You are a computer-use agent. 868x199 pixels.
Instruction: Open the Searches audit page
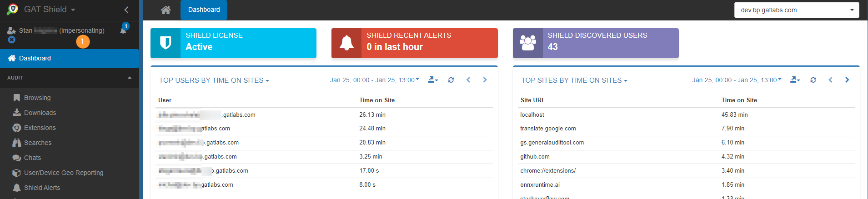38,143
